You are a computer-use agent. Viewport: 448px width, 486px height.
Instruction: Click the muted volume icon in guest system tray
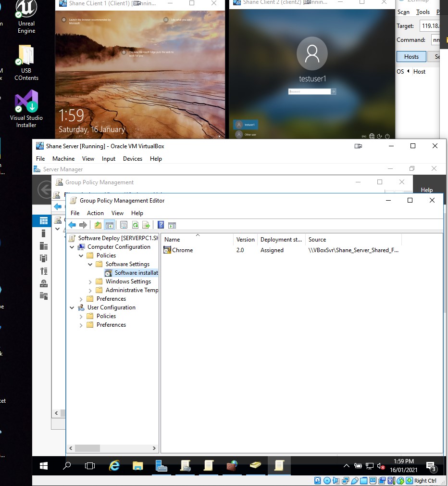(x=381, y=466)
